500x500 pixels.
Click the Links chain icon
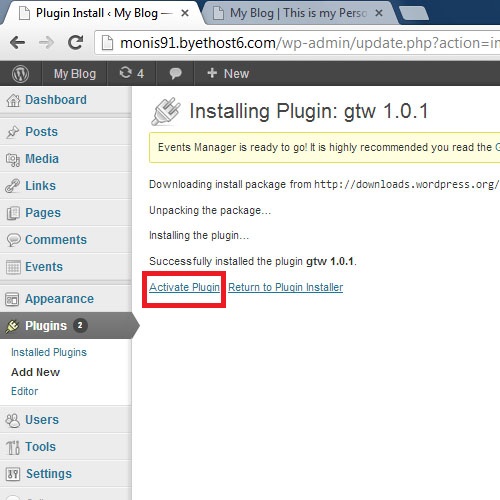point(13,186)
